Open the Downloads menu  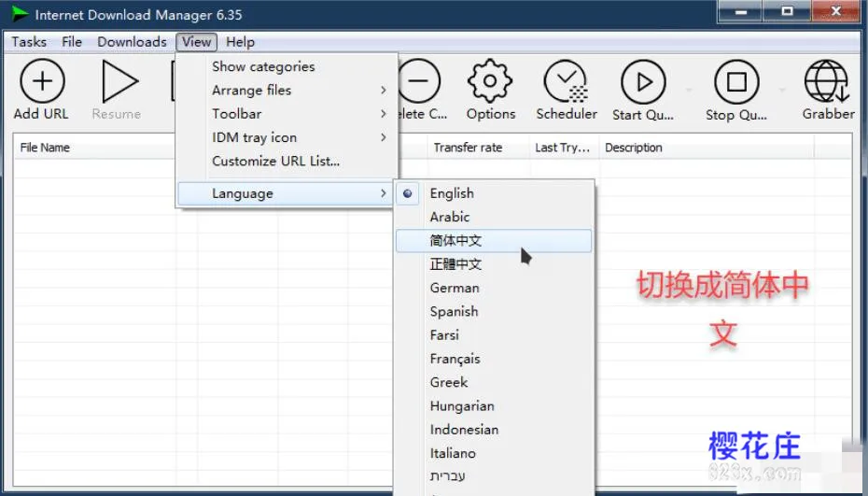132,42
